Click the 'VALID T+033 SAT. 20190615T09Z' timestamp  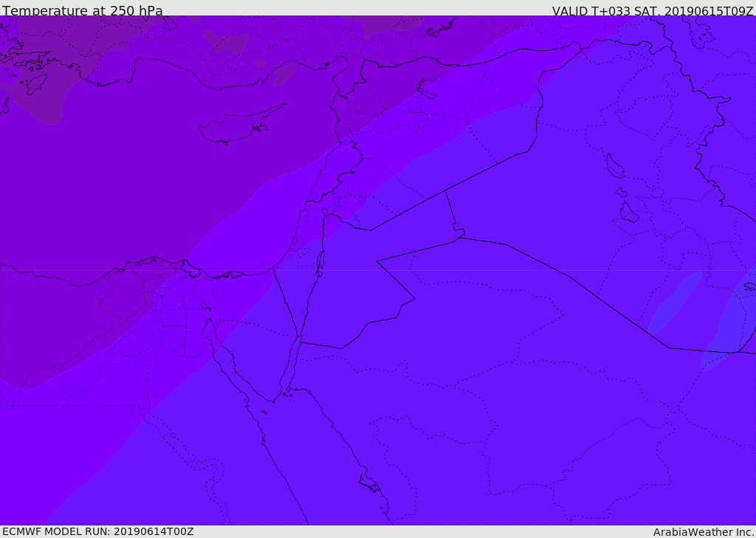tap(653, 11)
